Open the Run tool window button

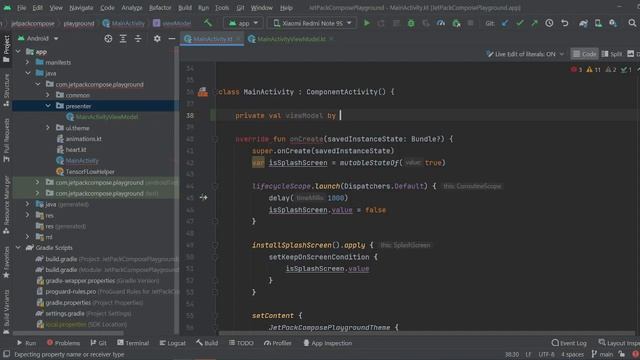pyautogui.click(x=27, y=343)
